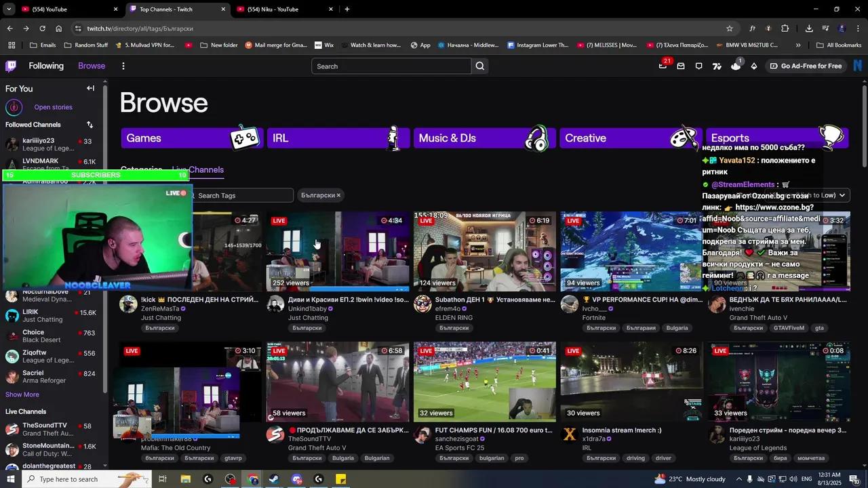
Task: Switch to the first YouTube browser tab
Action: 68,9
